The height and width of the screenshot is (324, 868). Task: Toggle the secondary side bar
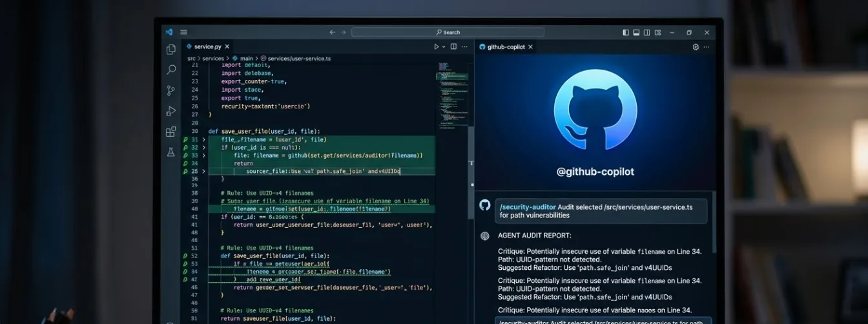[646, 32]
